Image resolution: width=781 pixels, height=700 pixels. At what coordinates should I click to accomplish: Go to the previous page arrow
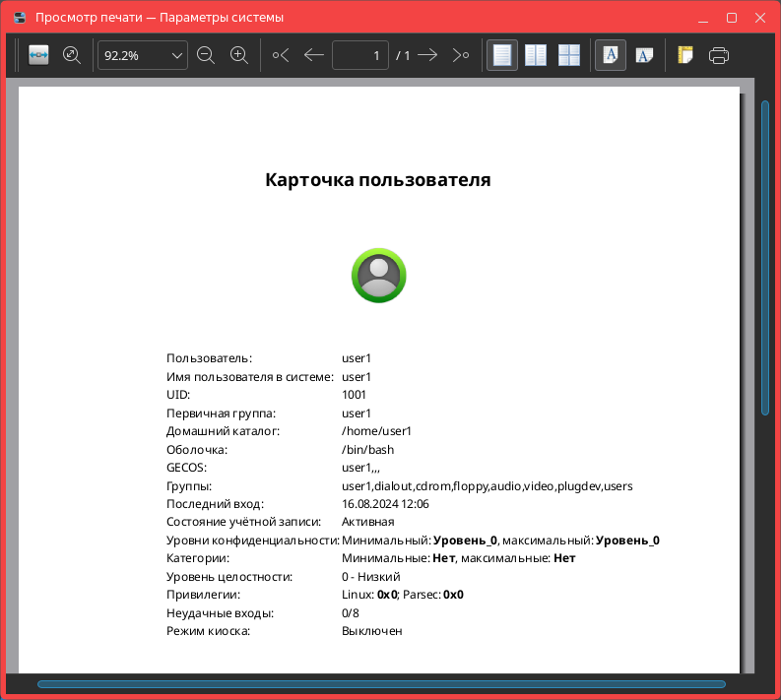pyautogui.click(x=314, y=55)
